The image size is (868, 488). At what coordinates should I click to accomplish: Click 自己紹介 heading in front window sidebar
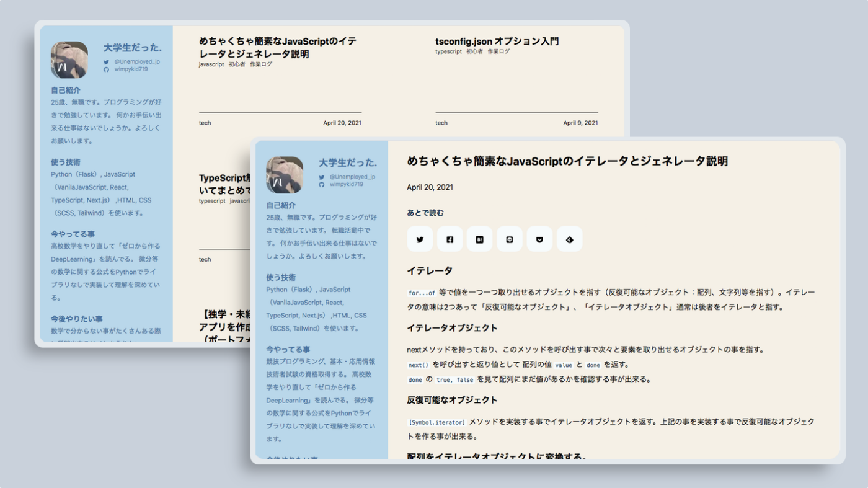click(281, 205)
